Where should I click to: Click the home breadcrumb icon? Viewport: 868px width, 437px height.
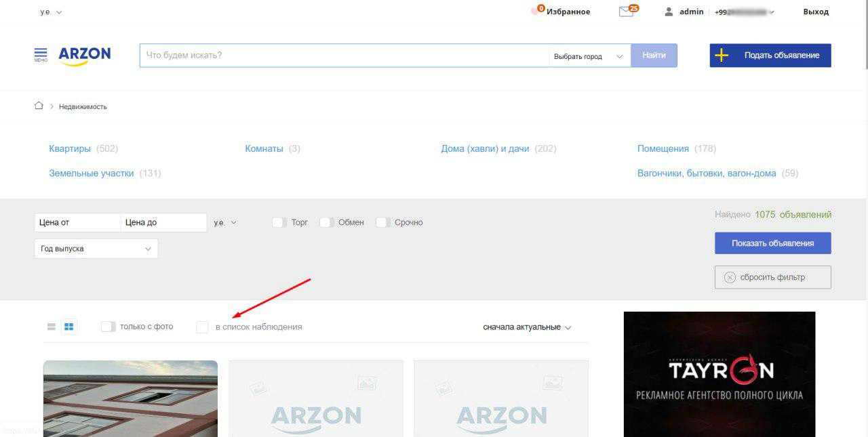tap(39, 106)
